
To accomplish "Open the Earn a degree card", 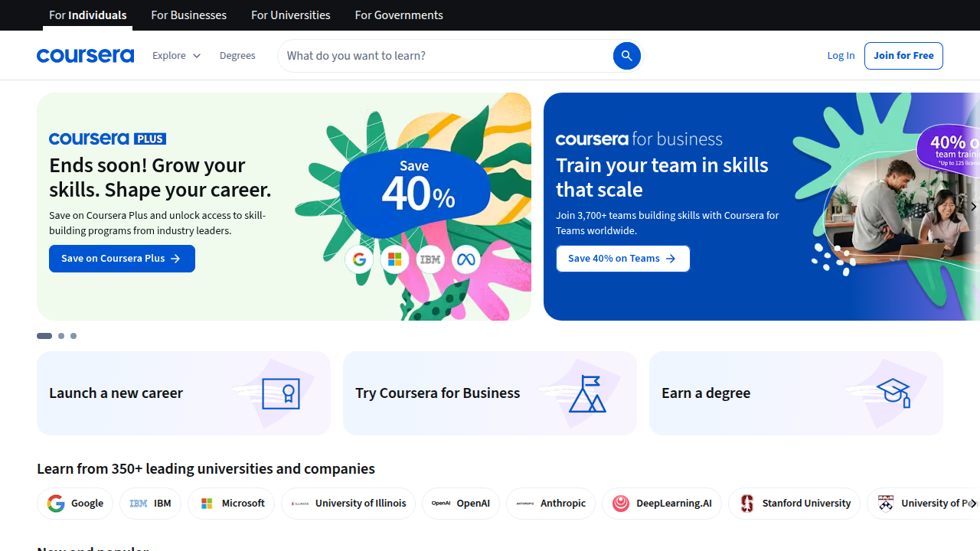I will pos(796,393).
